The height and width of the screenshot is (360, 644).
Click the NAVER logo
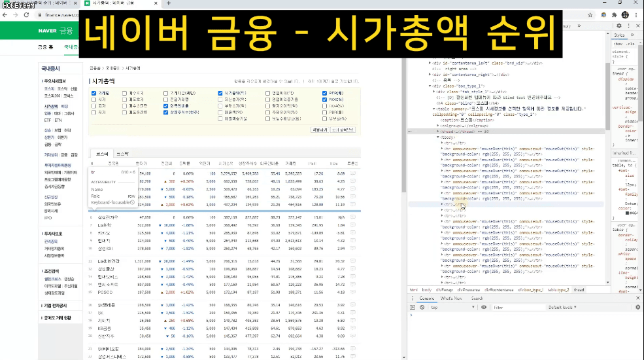pos(47,31)
